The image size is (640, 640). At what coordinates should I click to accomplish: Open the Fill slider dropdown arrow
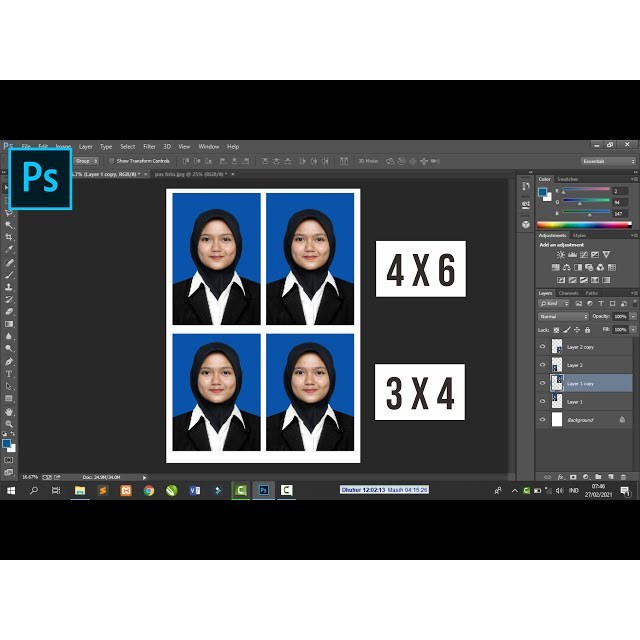[x=633, y=329]
